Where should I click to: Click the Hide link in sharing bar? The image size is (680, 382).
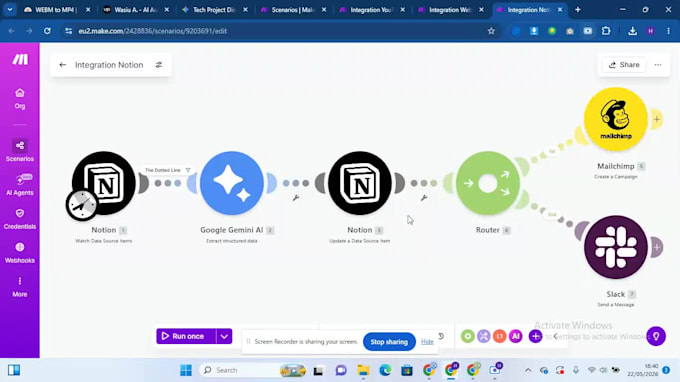click(x=427, y=342)
